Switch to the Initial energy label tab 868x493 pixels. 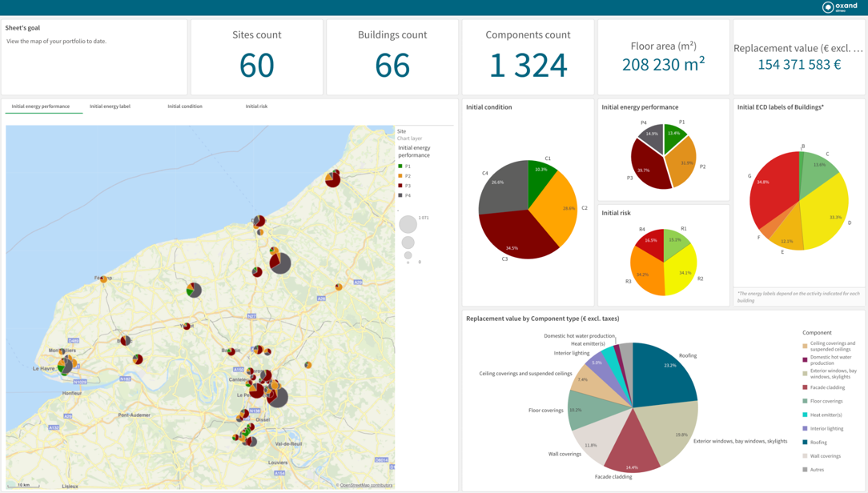(110, 106)
